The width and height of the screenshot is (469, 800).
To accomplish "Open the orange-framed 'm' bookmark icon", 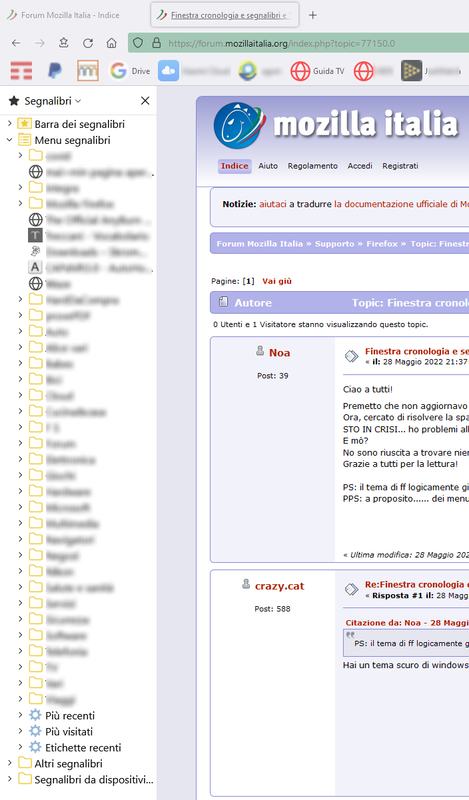I will click(88, 71).
